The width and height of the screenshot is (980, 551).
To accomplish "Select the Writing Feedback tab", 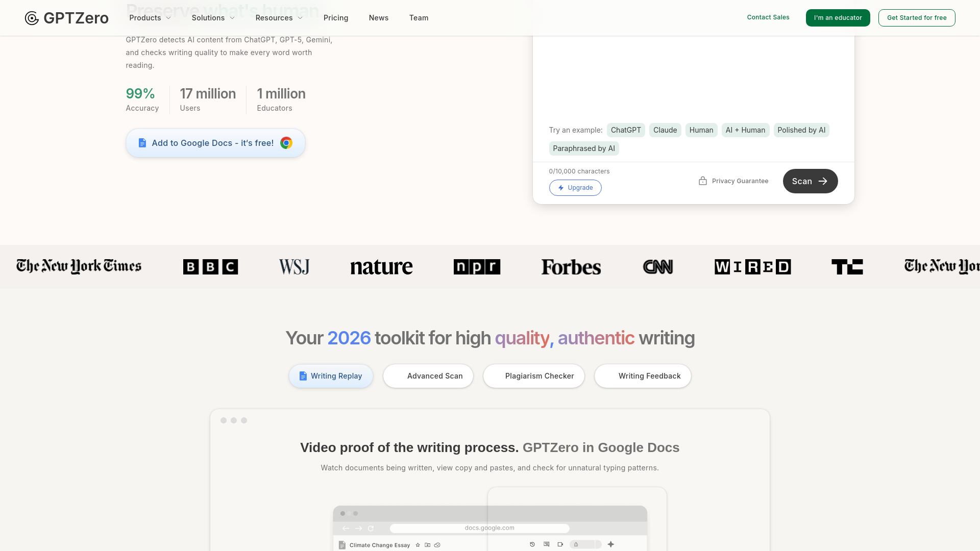I will (643, 376).
